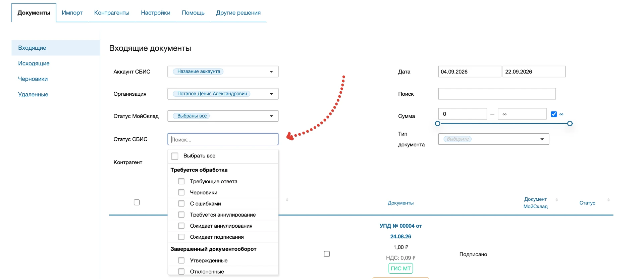Check the Требуется аннулирование status
This screenshot has height=279, width=644.
point(181,215)
